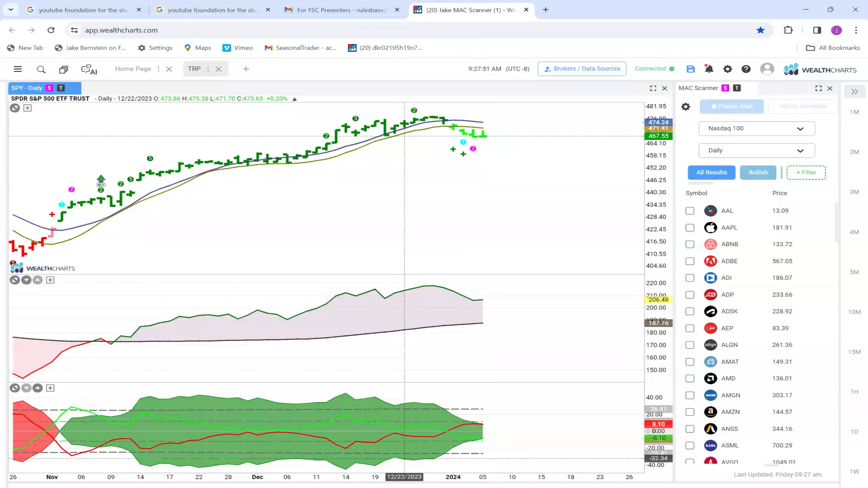Screen dimensions: 868x488
Task: Tick the ADBE checkbox
Action: pos(690,261)
